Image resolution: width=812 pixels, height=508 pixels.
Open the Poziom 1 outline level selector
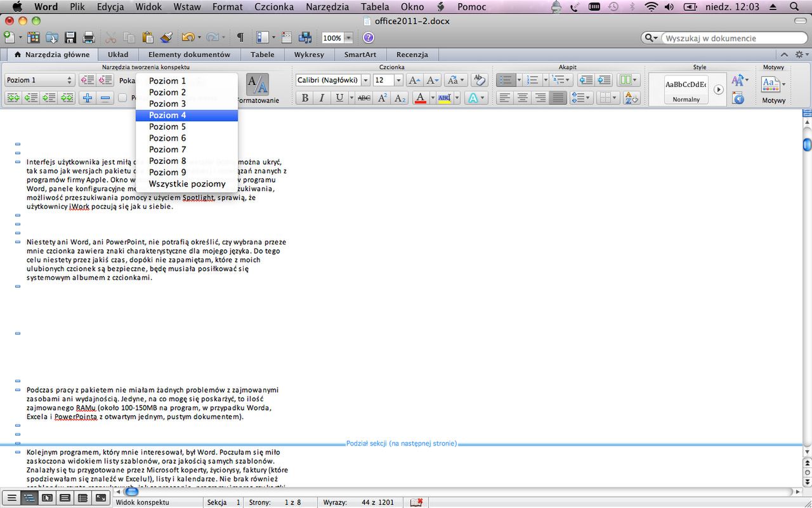40,80
